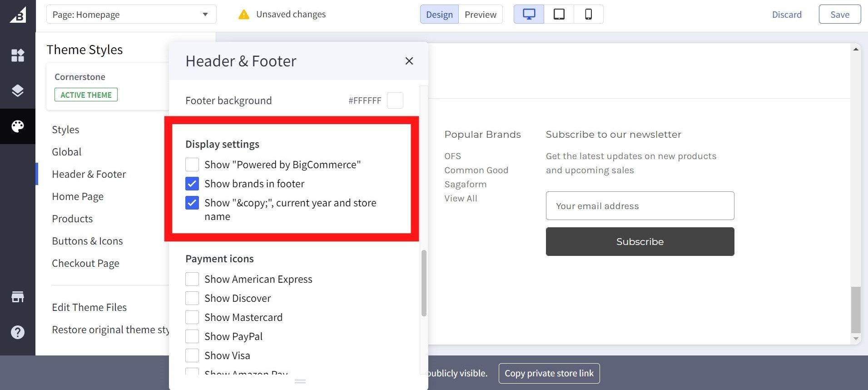Image resolution: width=868 pixels, height=390 pixels.
Task: Select the Design tab
Action: [x=439, y=15]
